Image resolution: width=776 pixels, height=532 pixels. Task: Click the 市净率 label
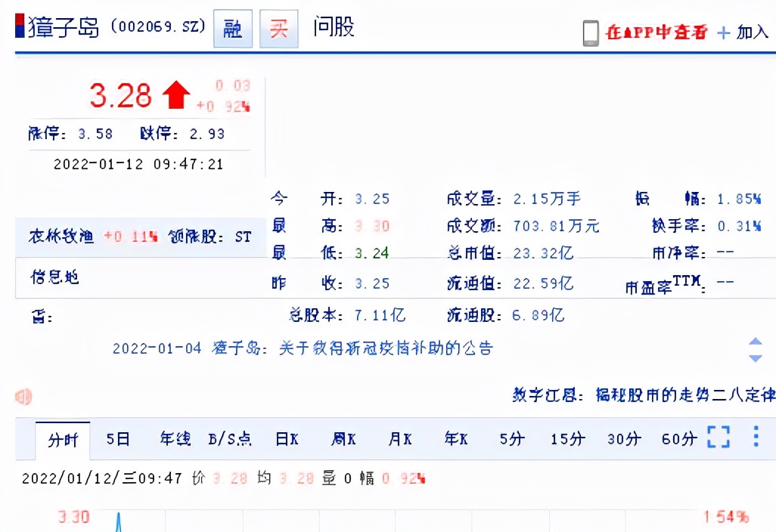point(679,253)
